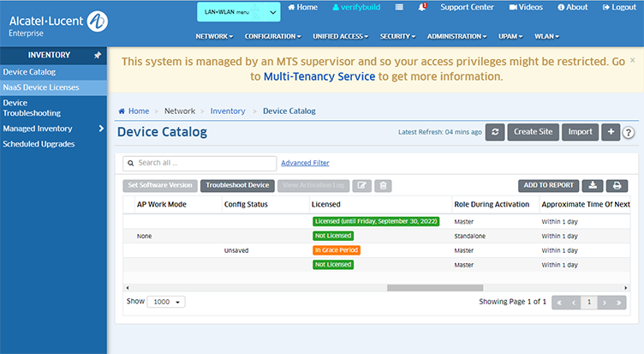Open the Configuration menu
The image size is (644, 354).
click(x=272, y=37)
